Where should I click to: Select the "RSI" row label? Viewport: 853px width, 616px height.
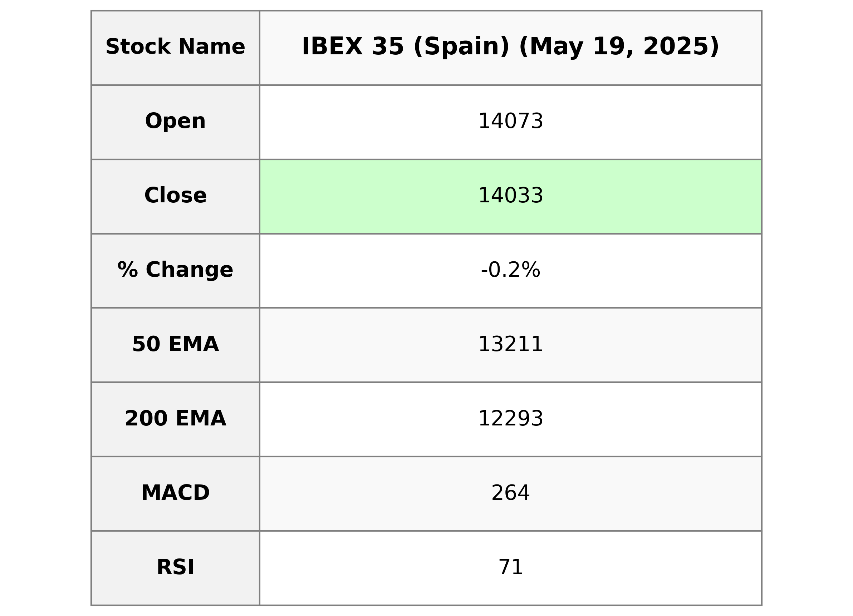(175, 567)
